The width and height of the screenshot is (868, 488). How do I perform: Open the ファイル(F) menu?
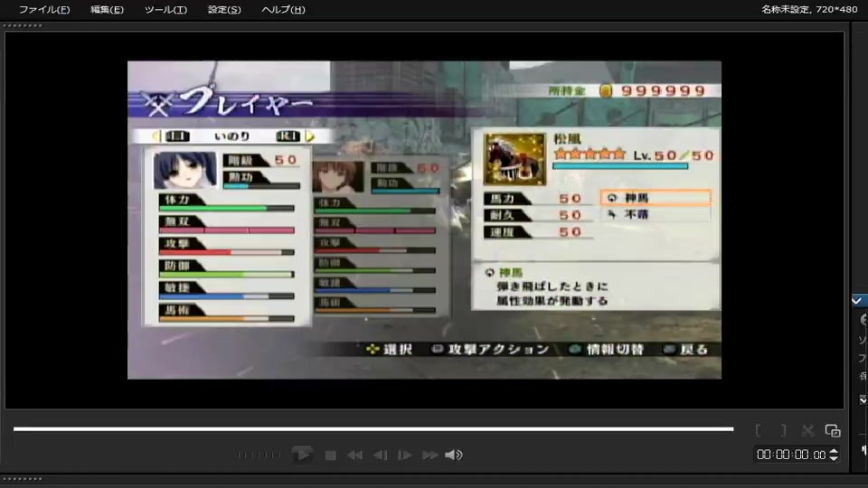click(x=44, y=9)
